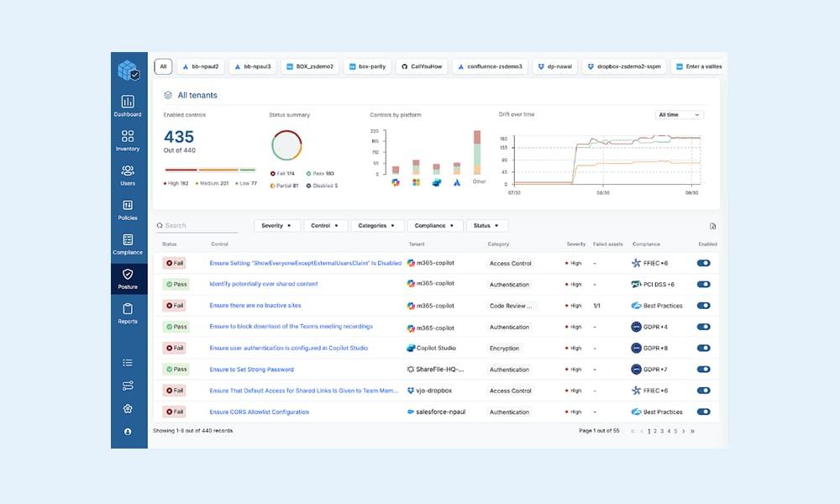Toggle the CORS Allowlist Configuration control
This screenshot has height=504, width=840.
coord(703,412)
